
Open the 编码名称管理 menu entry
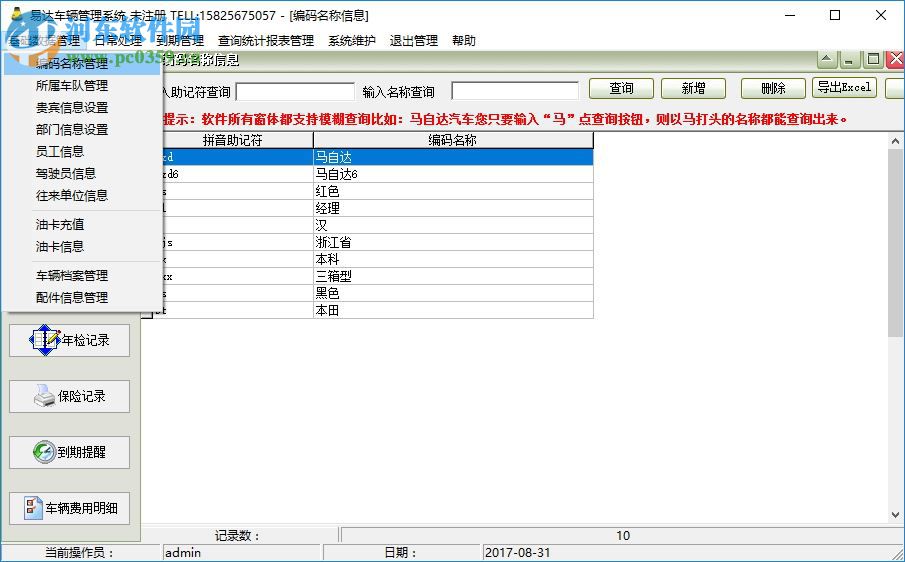tap(83, 63)
